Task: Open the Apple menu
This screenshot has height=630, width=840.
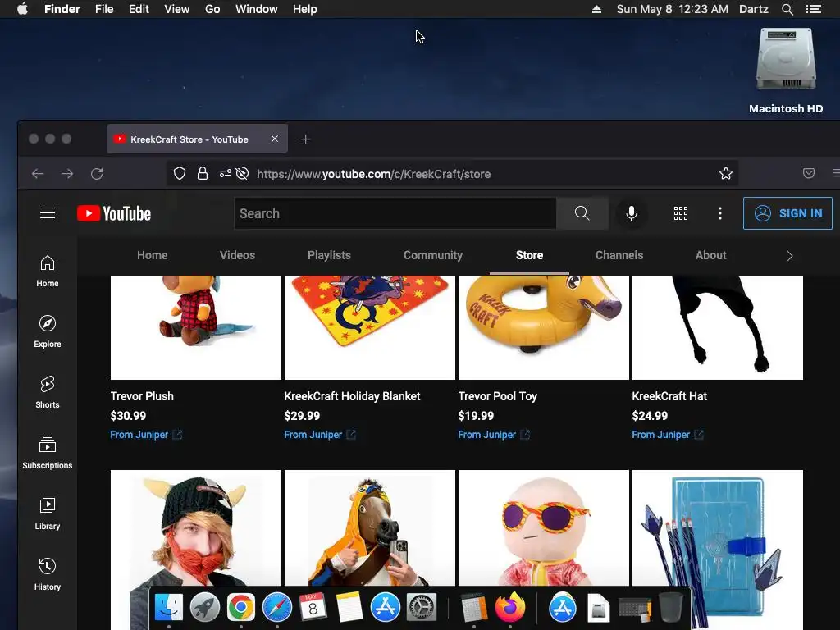Action: point(22,9)
